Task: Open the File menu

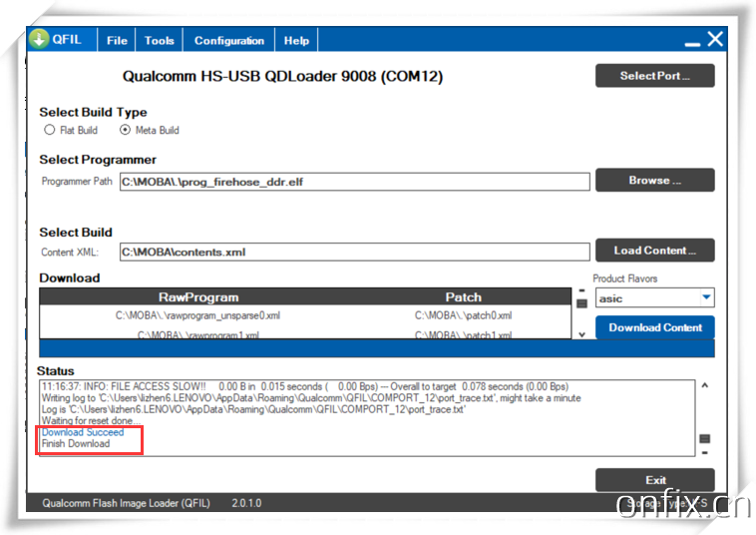Action: pos(117,41)
